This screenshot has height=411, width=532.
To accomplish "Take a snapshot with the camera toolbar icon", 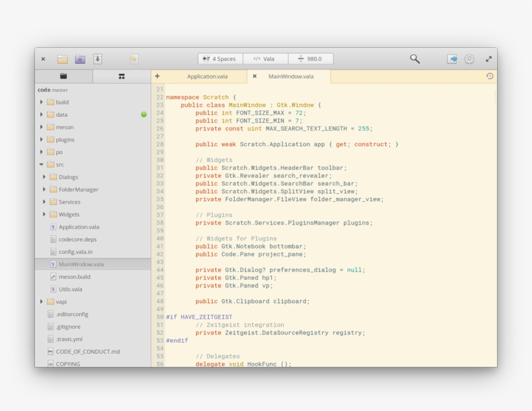I will click(80, 58).
